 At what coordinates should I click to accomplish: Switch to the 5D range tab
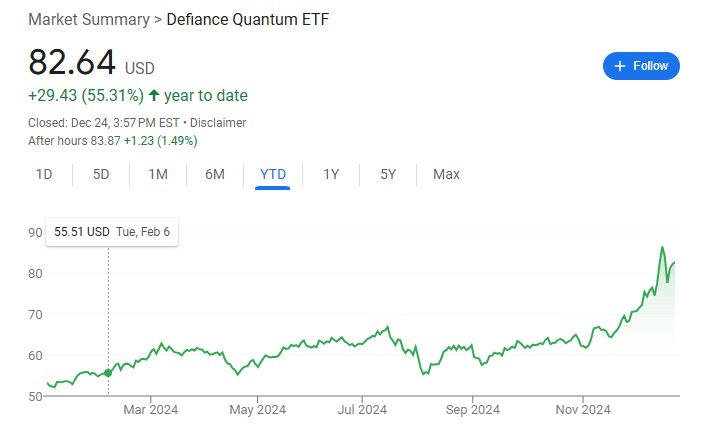point(101,174)
